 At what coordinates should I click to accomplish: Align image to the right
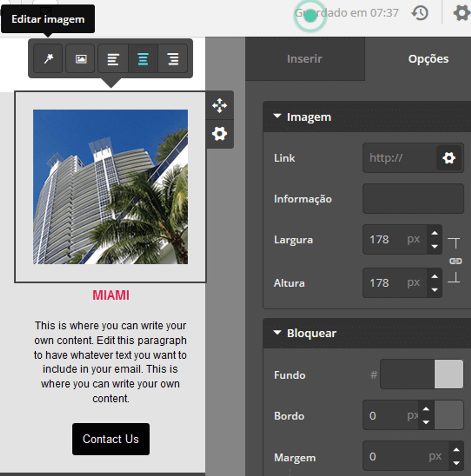173,59
